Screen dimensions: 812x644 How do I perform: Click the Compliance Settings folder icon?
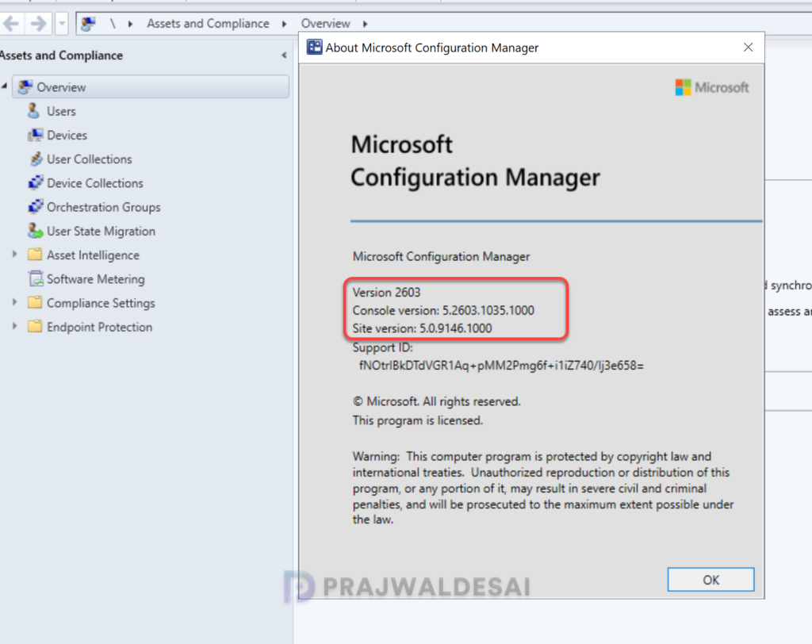point(35,302)
